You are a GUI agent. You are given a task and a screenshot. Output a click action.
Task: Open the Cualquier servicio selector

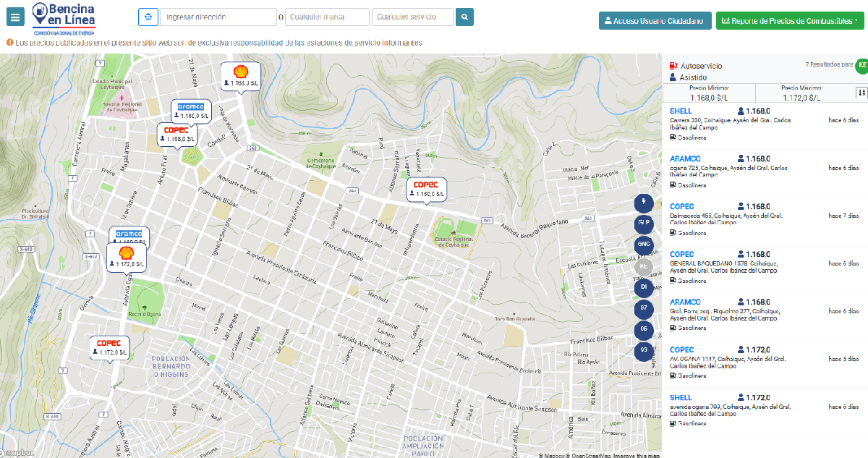coord(412,17)
